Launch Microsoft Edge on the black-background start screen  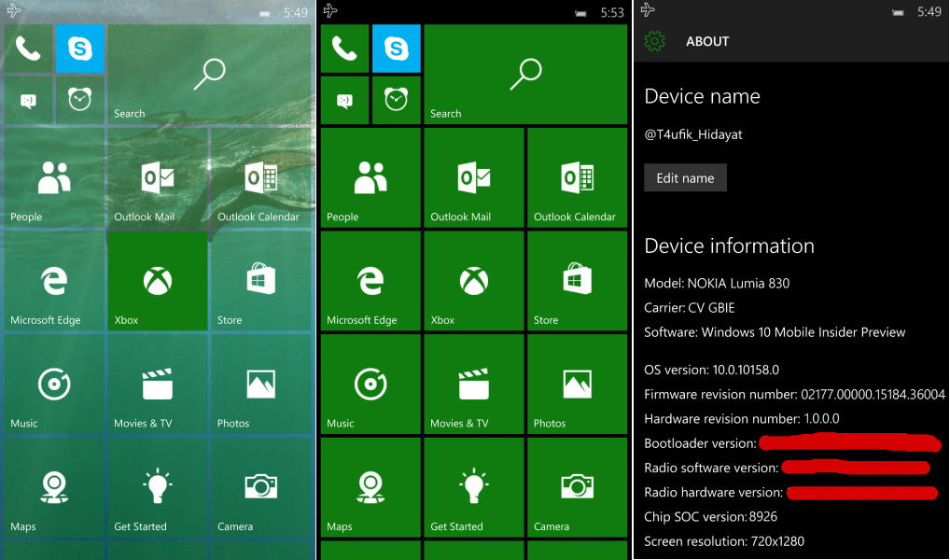point(370,280)
